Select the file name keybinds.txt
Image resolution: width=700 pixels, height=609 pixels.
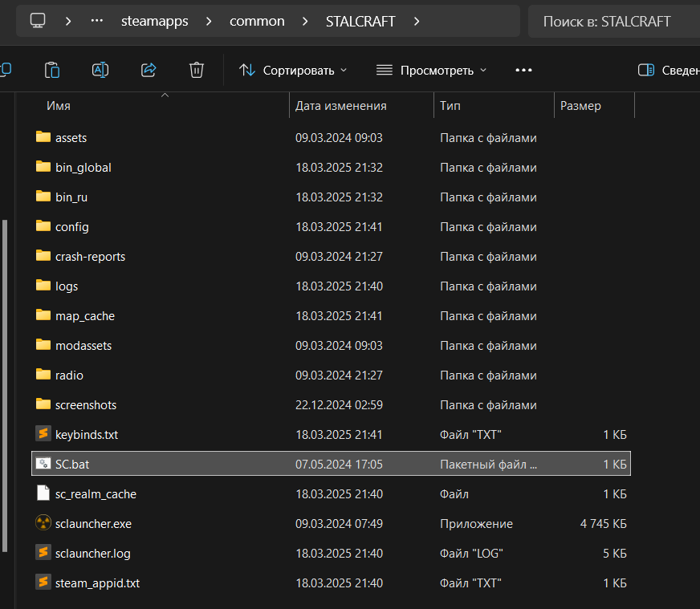[87, 435]
